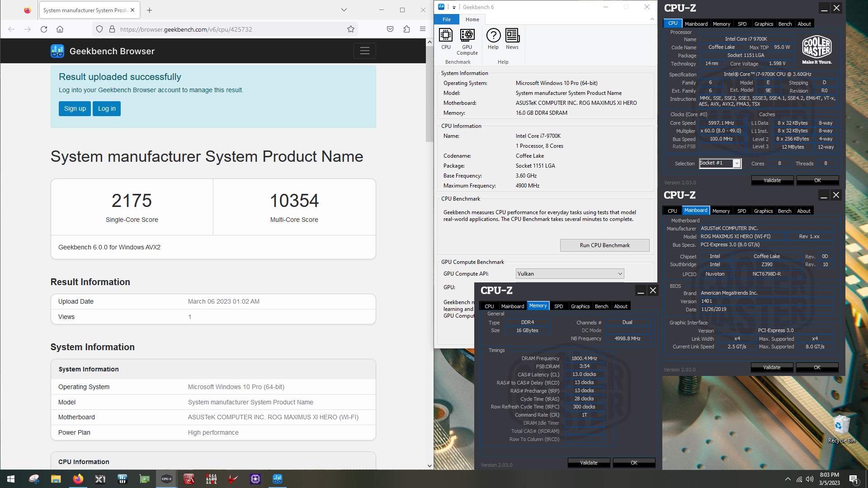
Task: Click the browser page vertical scrollbar thumb
Action: coord(429,93)
